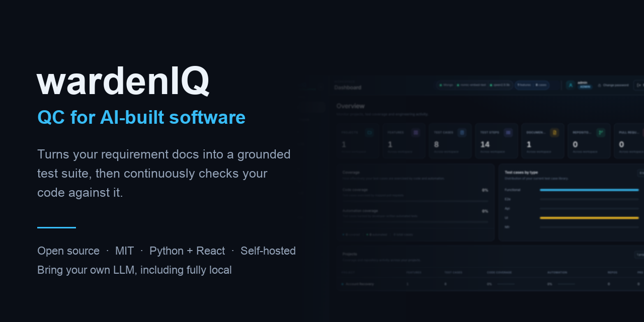This screenshot has height=322, width=644.
Task: Click the features and cases counter pill
Action: pos(532,85)
